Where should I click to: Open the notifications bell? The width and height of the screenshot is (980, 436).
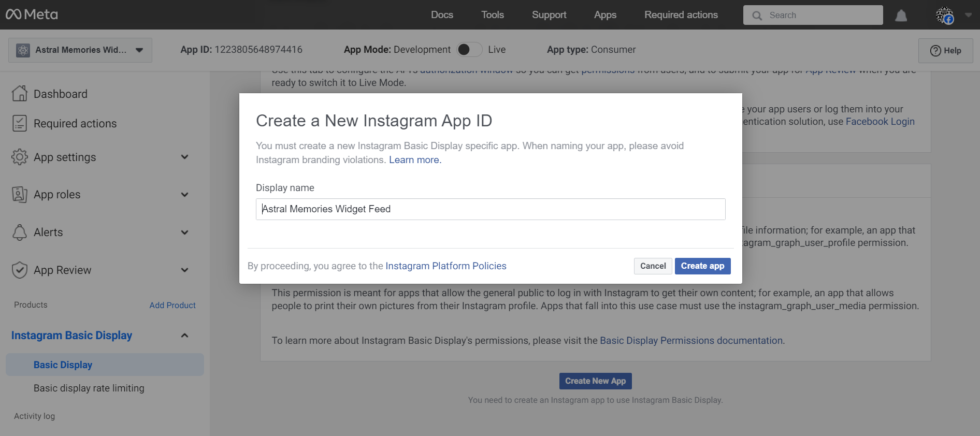tap(901, 16)
